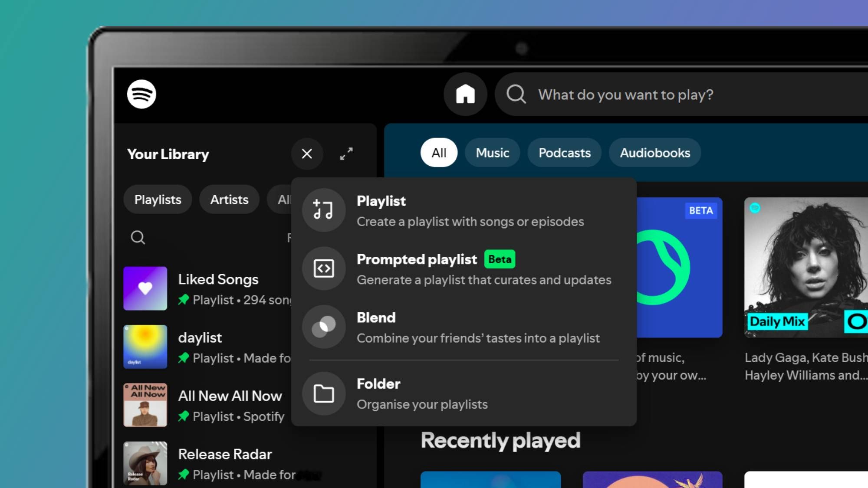Filter library by Playlists chip

158,200
